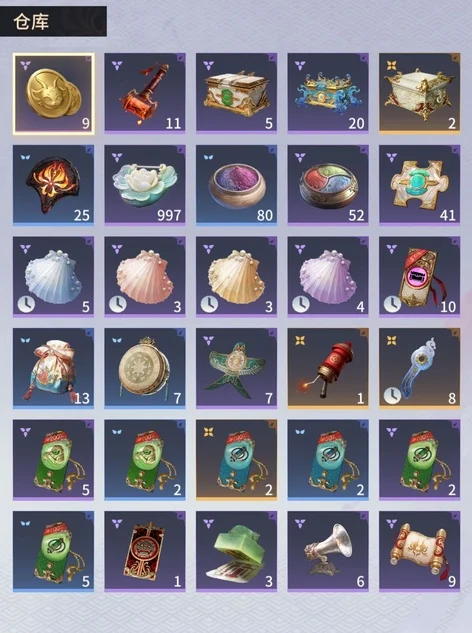Choose the pink seashell item
Viewport: 472px width, 633px height.
[145, 277]
